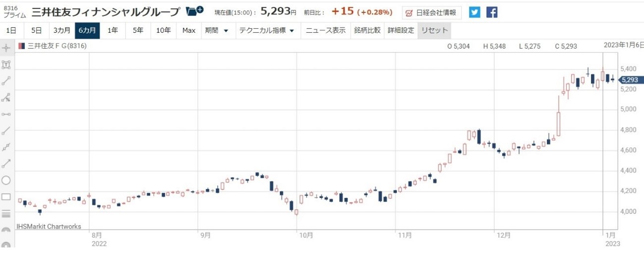Open 銘柄比較 comparison
Image resolution: width=644 pixels, height=254 pixels.
coord(367,30)
